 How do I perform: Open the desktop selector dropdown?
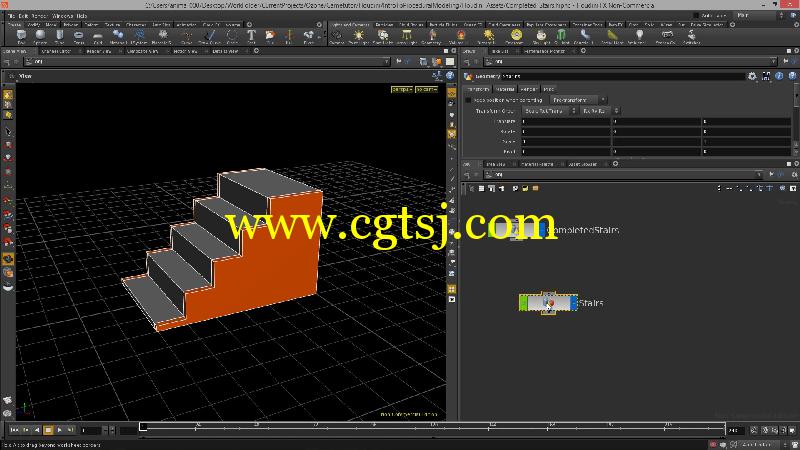click(x=761, y=16)
